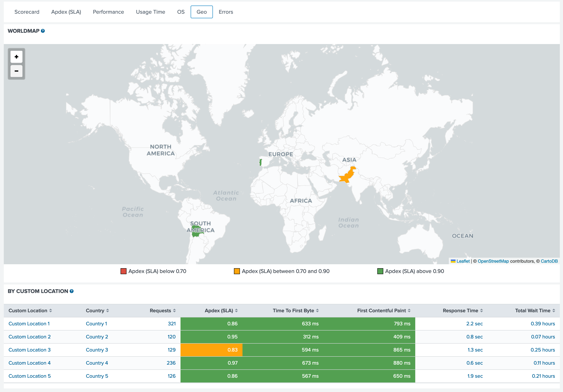The image size is (563, 392).
Task: Sort table by Requests column arrows
Action: tap(174, 310)
